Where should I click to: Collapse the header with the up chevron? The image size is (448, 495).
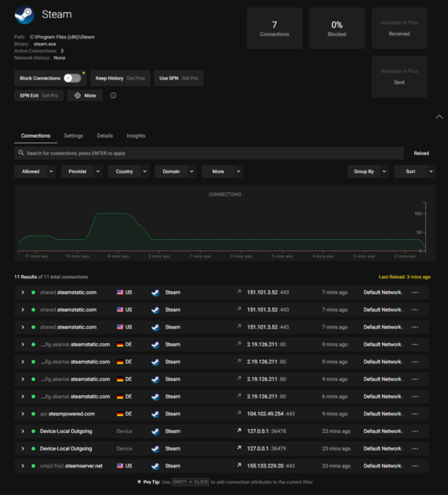[x=439, y=116]
